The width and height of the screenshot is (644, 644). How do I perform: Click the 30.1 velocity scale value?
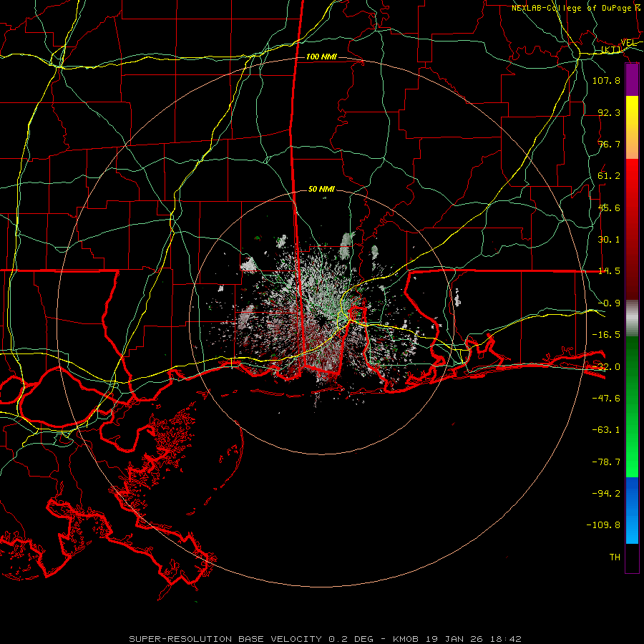tap(609, 240)
